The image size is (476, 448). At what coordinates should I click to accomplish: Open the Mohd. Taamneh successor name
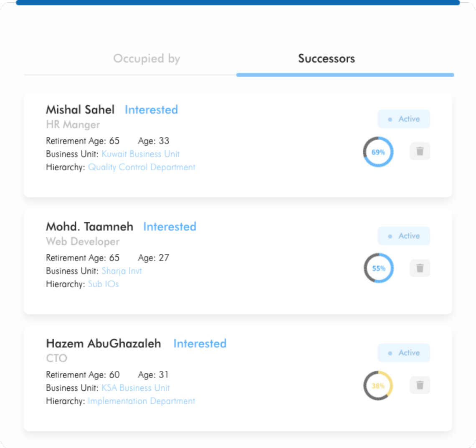[89, 226]
